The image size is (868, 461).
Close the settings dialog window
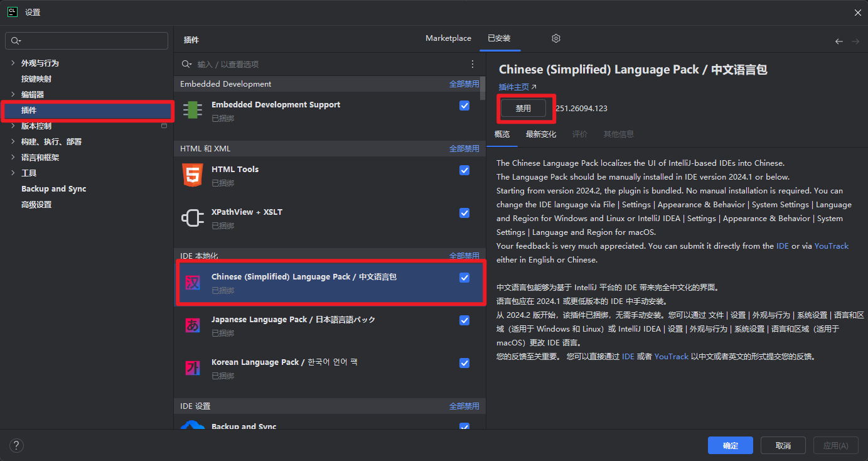tap(857, 13)
